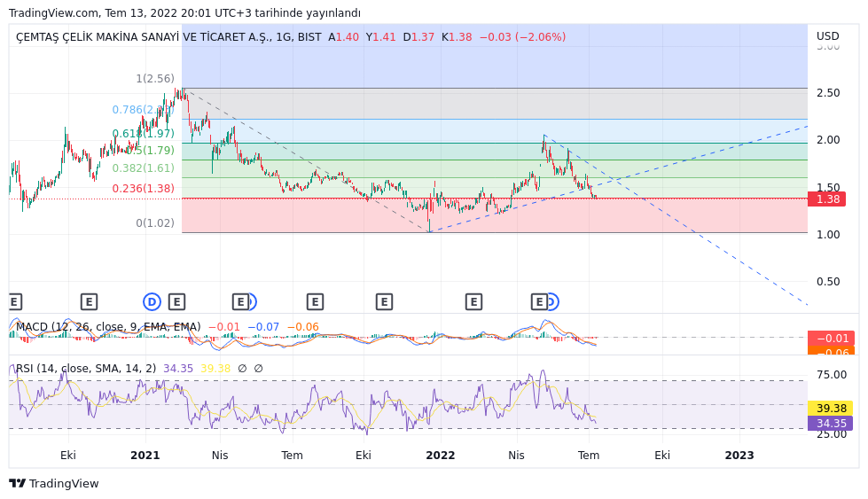Click the 75.00 RSI axis label
The image size is (868, 499).
[832, 375]
